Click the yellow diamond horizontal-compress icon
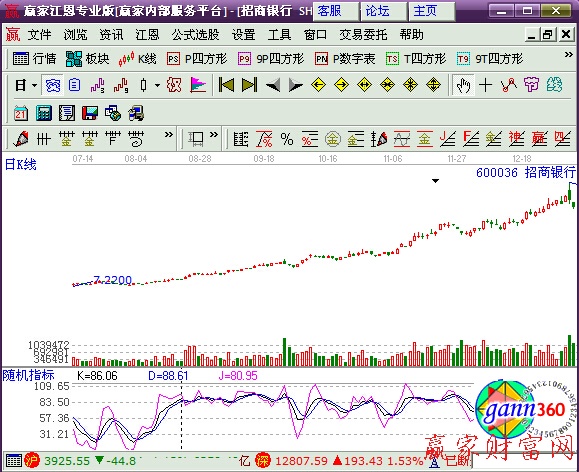 (x=387, y=85)
